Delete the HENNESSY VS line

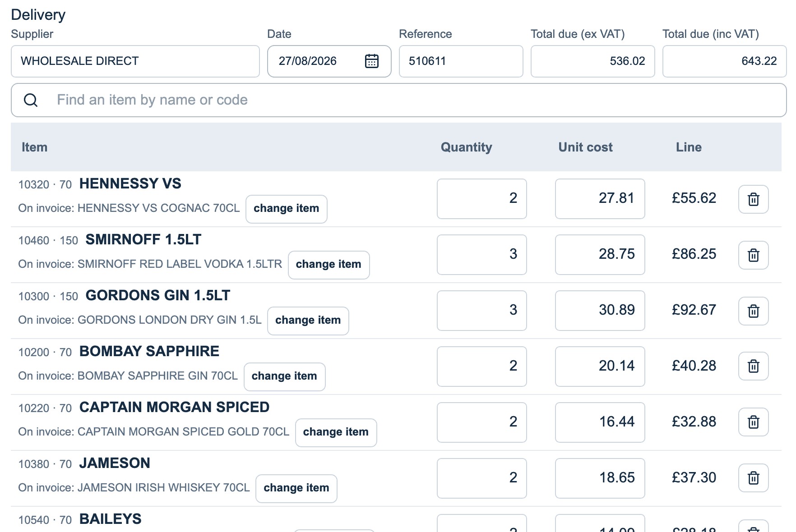coord(753,199)
